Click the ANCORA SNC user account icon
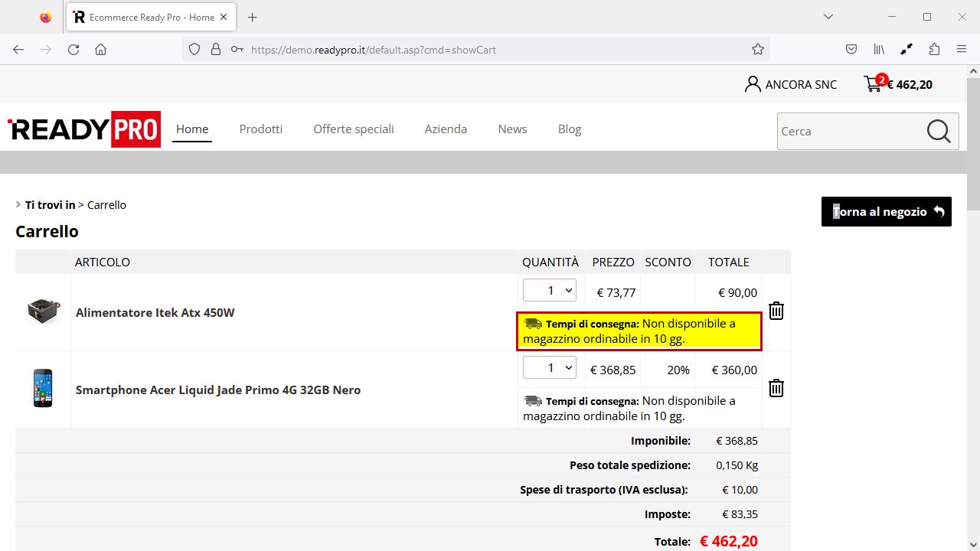The width and height of the screenshot is (980, 551). pos(753,84)
